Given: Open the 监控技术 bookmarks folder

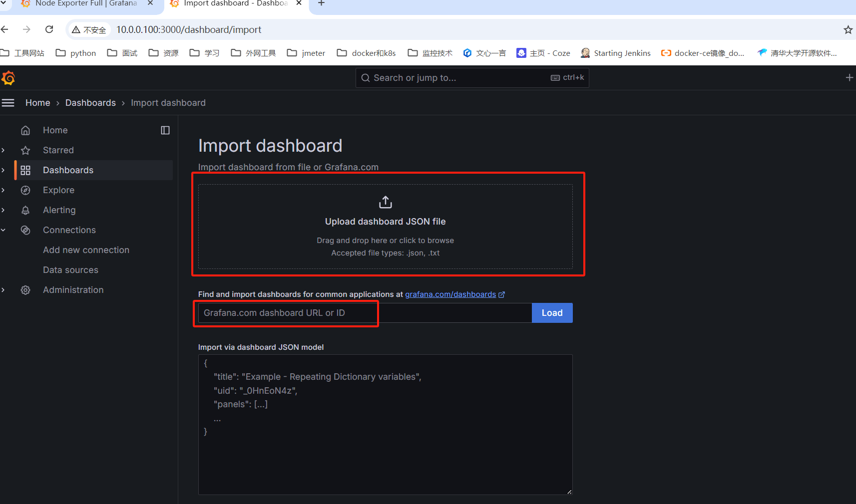Looking at the screenshot, I should tap(430, 53).
